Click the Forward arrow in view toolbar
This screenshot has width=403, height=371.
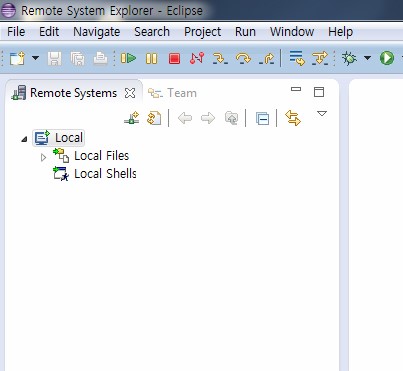208,118
